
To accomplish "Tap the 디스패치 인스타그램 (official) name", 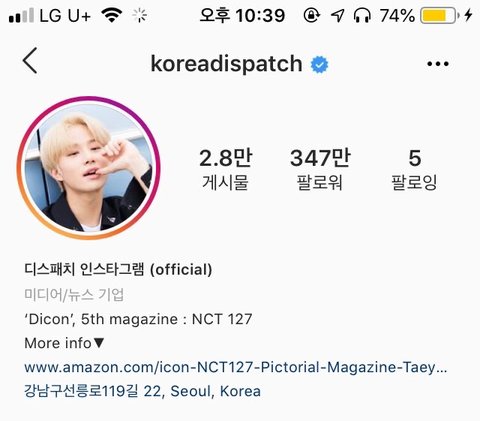I will (118, 269).
